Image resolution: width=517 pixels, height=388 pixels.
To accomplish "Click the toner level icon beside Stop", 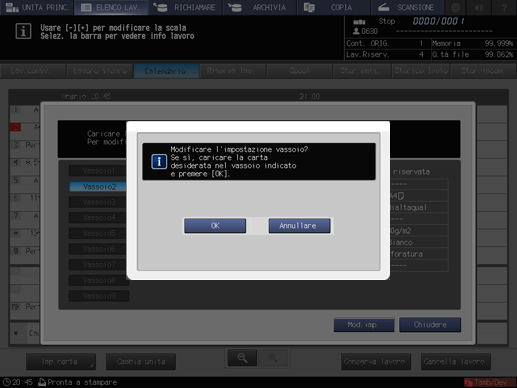I will [359, 22].
